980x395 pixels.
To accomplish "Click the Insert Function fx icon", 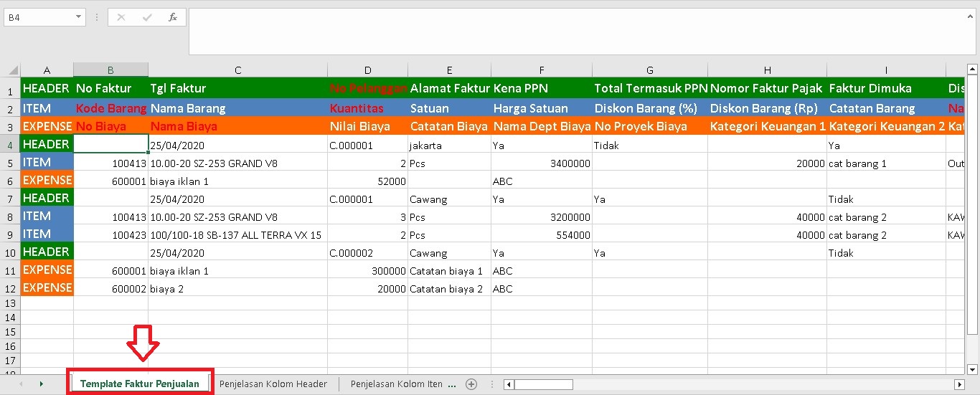I will pyautogui.click(x=173, y=17).
